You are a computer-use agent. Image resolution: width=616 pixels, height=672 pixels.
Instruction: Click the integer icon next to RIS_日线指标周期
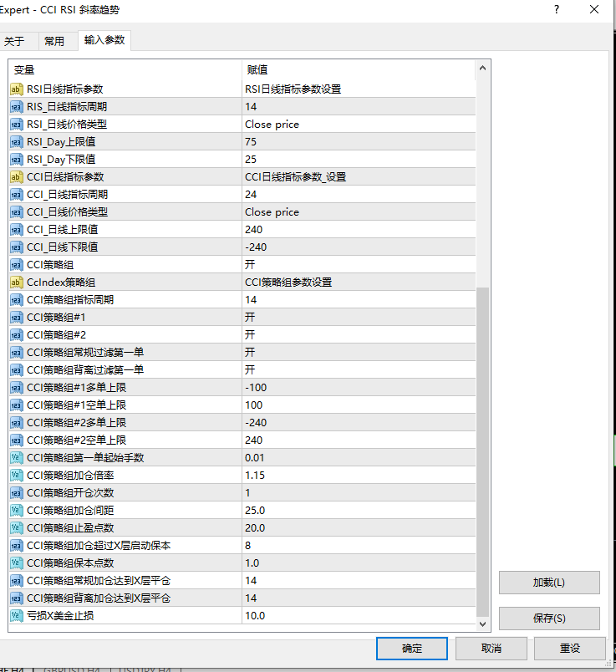(16, 107)
